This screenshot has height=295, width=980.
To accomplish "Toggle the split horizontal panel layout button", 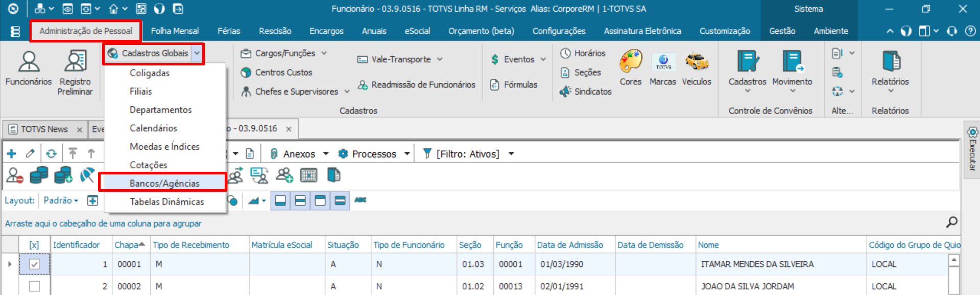I will tap(300, 200).
